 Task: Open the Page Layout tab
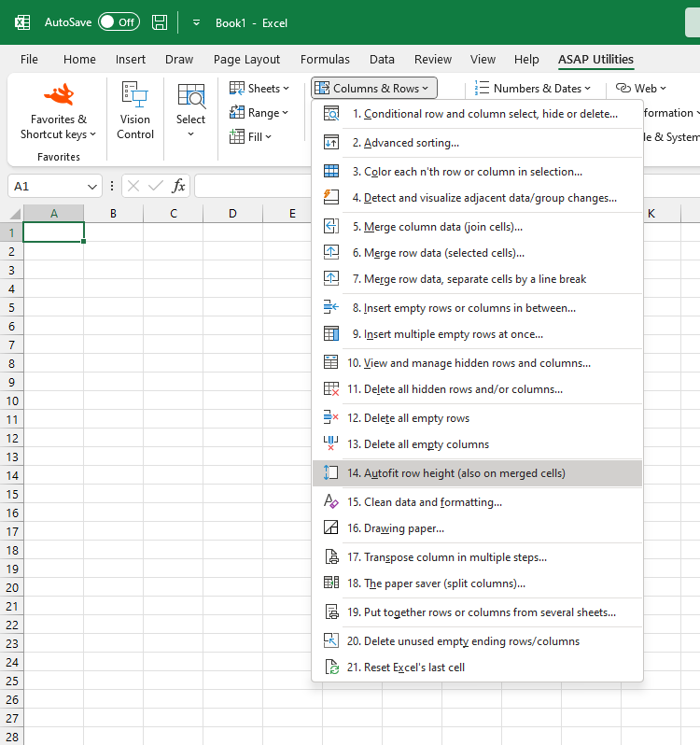246,59
